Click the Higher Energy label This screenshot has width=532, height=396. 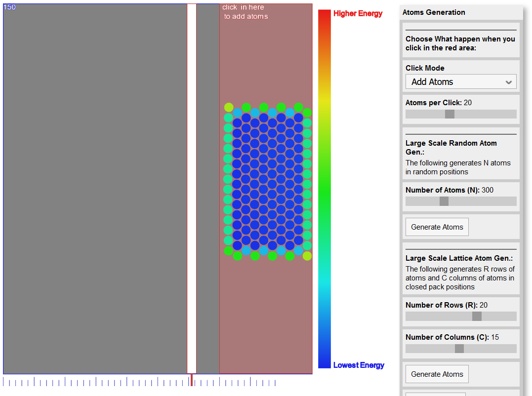click(358, 14)
